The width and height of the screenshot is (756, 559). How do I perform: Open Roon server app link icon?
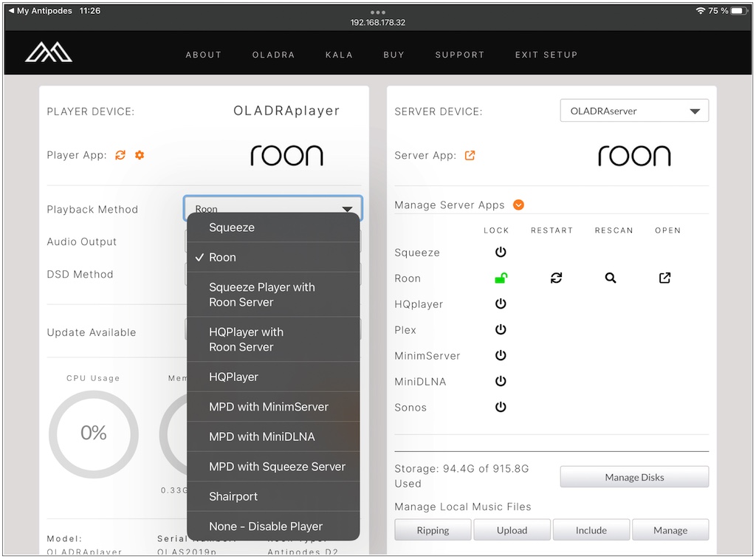(665, 278)
